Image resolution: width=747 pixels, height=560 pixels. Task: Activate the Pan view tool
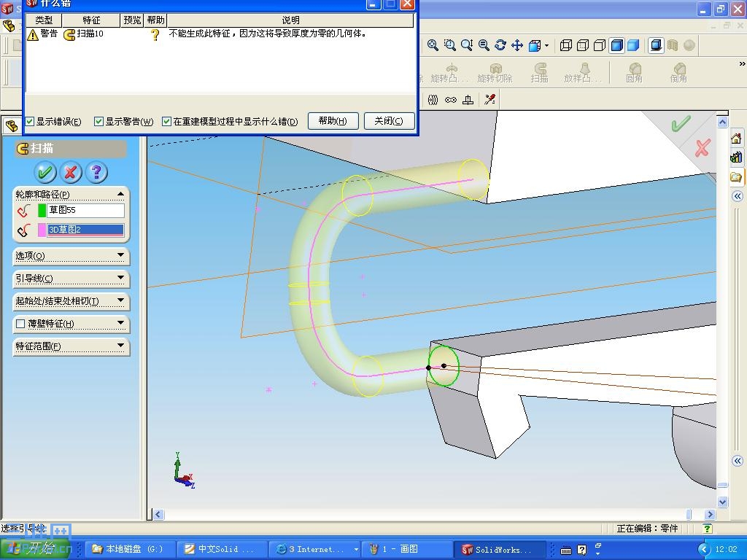[517, 45]
